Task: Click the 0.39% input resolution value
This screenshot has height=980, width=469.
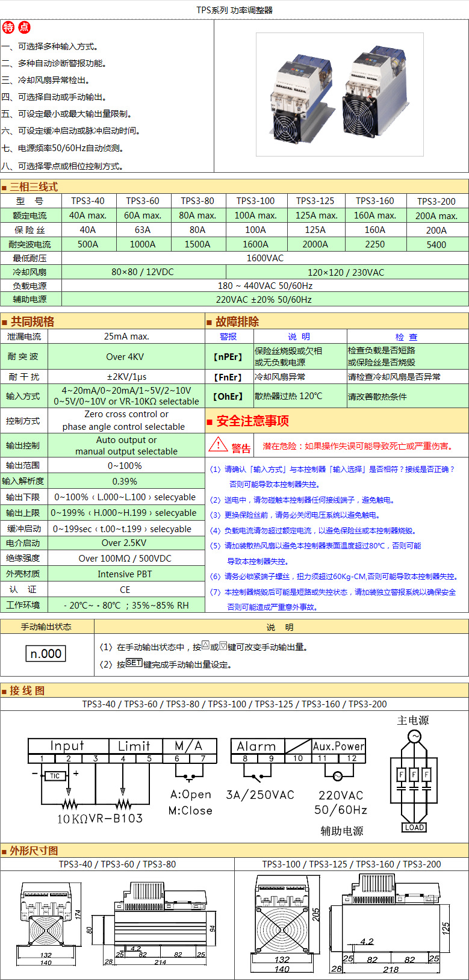Action: (126, 481)
